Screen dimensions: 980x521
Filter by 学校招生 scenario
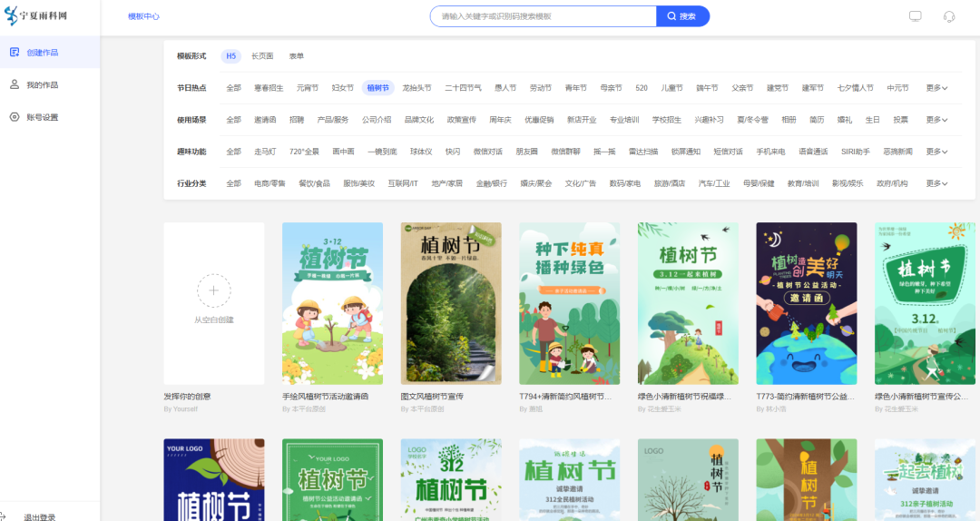[x=667, y=120]
